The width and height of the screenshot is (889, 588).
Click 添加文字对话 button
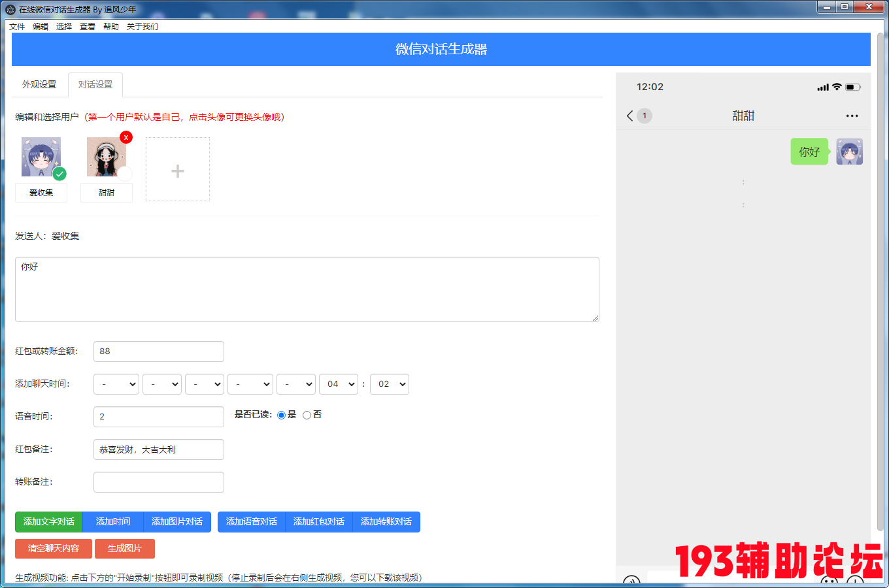pos(49,522)
